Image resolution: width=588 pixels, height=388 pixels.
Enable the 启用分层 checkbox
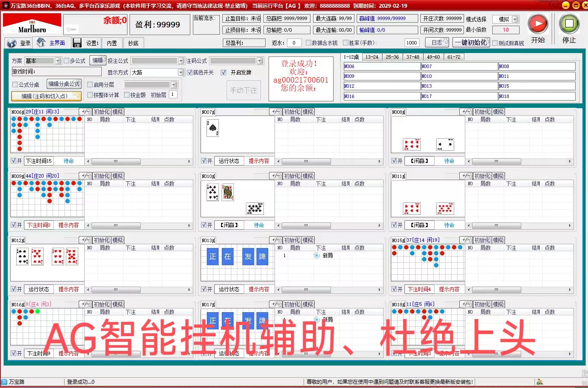(90, 84)
